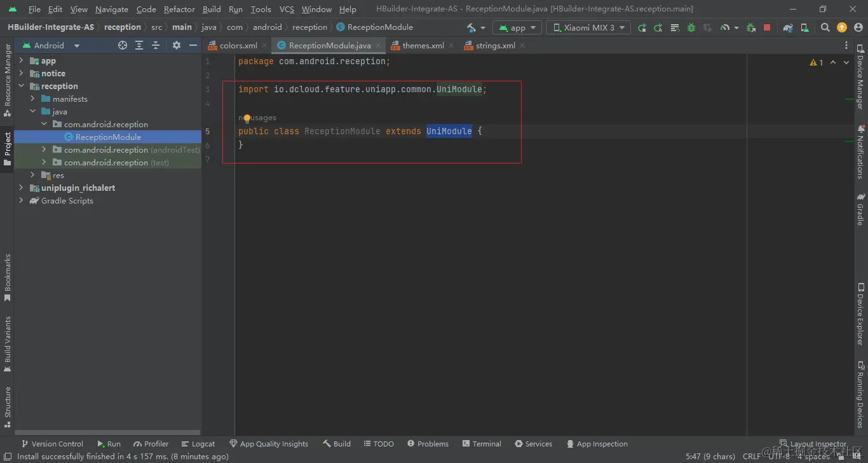
Task: Click the yellow intention lightbulb icon
Action: pos(247,118)
